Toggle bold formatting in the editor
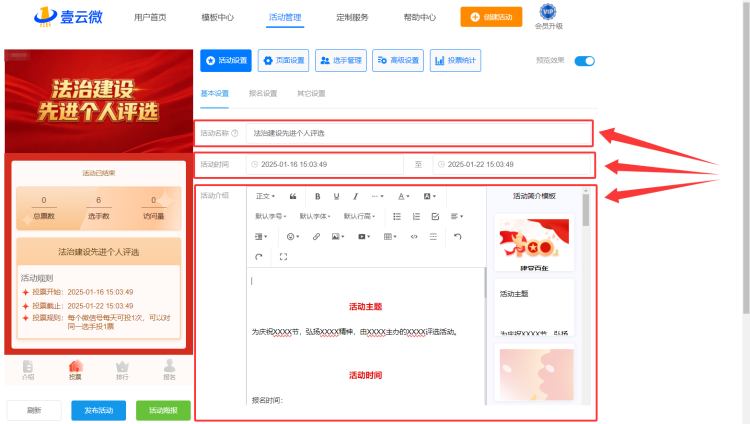The image size is (750, 424). (x=317, y=196)
